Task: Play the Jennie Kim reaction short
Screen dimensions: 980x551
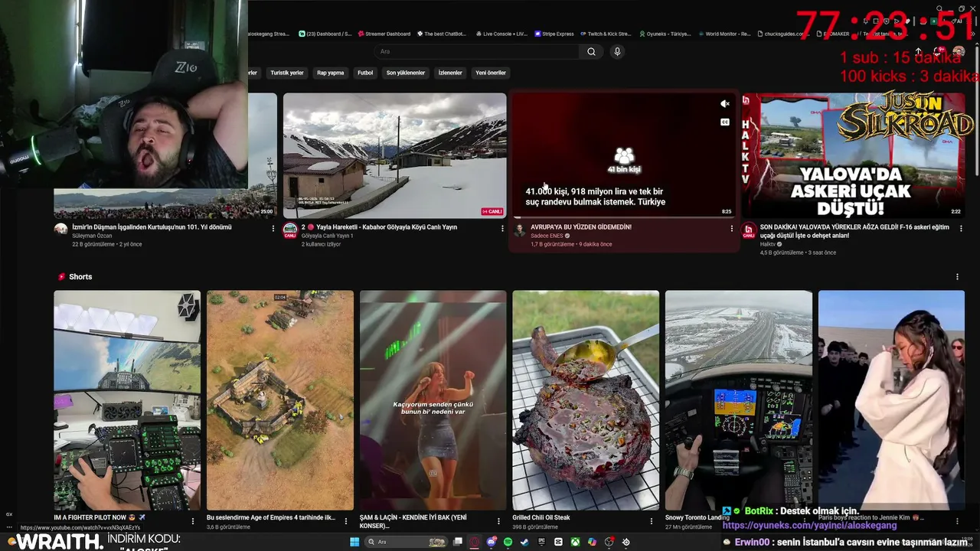Action: tap(891, 400)
